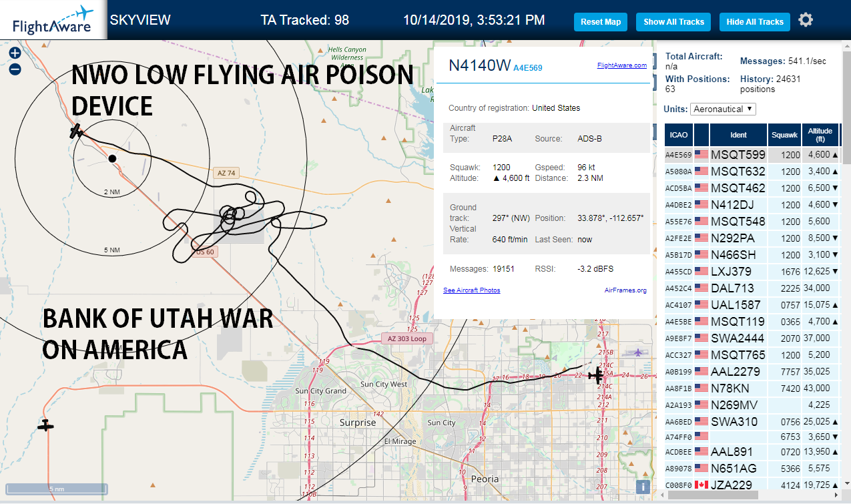851x504 pixels.
Task: Select the N4140W aircraft icon on track
Action: (x=76, y=131)
